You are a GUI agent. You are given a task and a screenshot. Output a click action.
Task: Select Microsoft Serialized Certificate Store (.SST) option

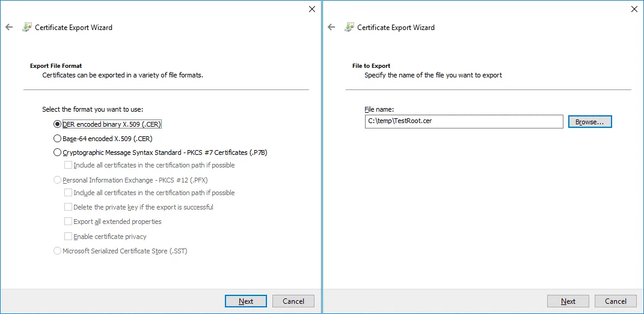[x=58, y=251]
